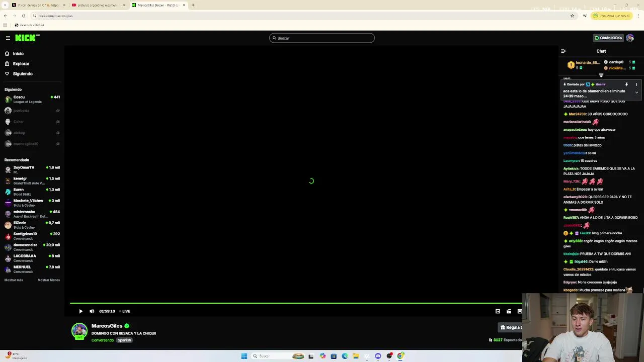
Task: Mute the stream volume icon
Action: coord(92,311)
